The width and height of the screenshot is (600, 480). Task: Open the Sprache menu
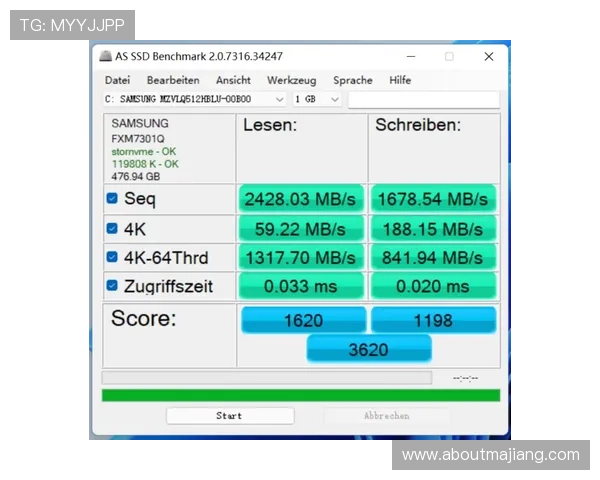pos(352,80)
